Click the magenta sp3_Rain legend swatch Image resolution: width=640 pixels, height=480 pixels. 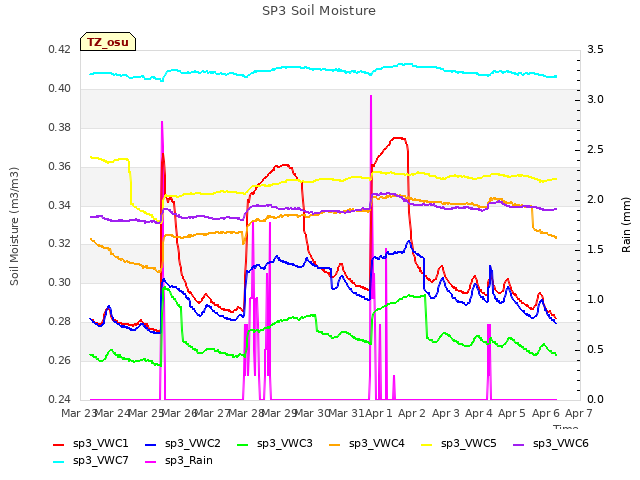[x=151, y=462]
